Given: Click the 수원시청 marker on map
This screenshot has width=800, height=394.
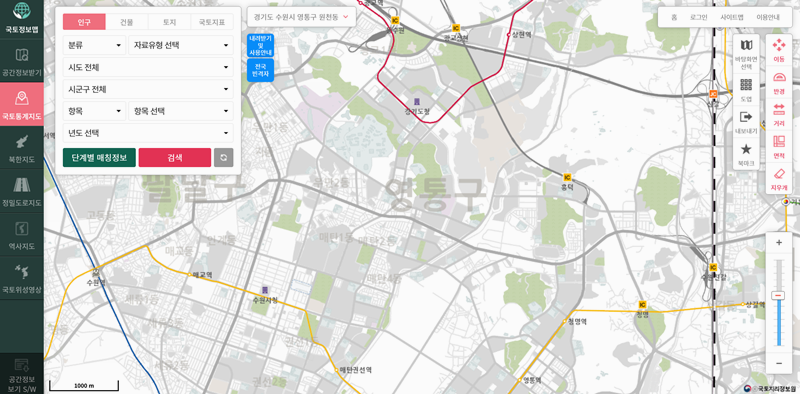Looking at the screenshot, I should coord(265,290).
